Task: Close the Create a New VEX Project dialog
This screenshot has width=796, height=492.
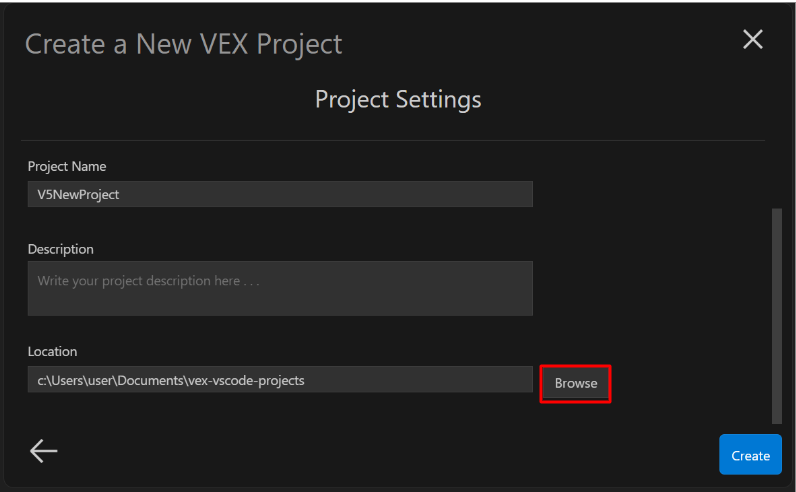Action: tap(752, 40)
